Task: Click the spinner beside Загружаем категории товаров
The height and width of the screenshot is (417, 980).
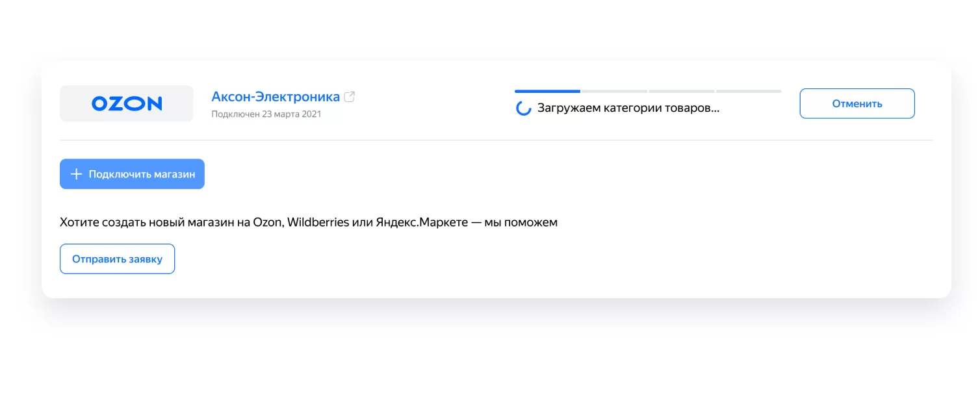Action: tap(523, 108)
